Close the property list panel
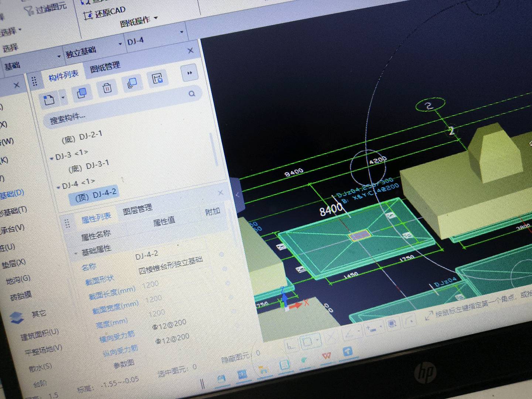 pos(221,193)
